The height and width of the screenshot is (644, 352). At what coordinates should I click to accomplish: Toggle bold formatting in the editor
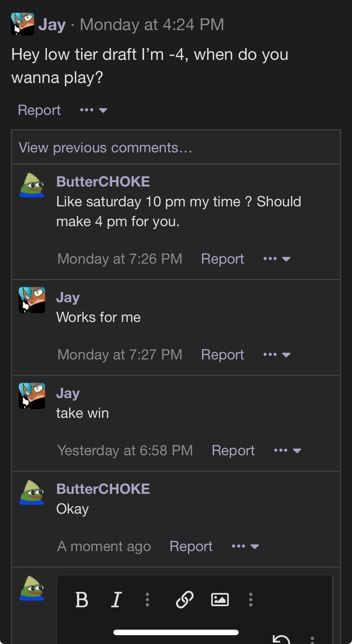point(82,600)
